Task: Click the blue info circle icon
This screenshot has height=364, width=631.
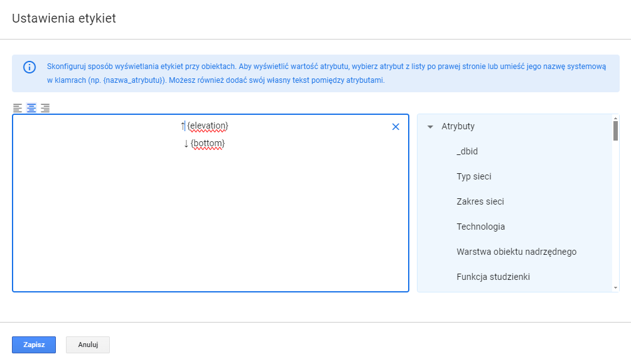Action: click(30, 67)
